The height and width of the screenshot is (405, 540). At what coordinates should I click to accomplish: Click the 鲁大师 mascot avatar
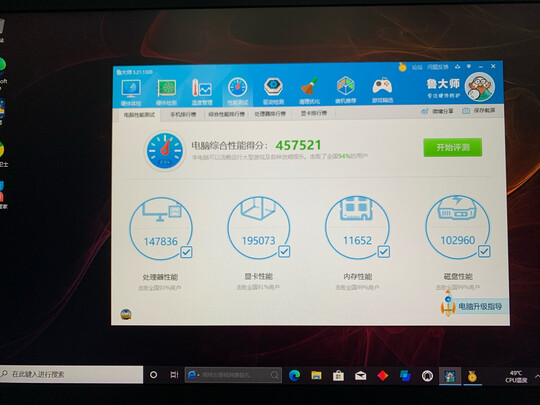479,86
